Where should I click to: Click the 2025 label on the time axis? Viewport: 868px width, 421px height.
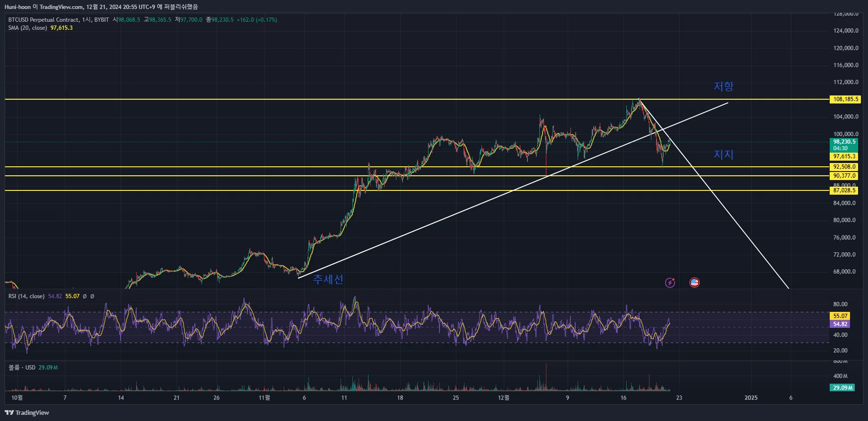[x=751, y=398]
